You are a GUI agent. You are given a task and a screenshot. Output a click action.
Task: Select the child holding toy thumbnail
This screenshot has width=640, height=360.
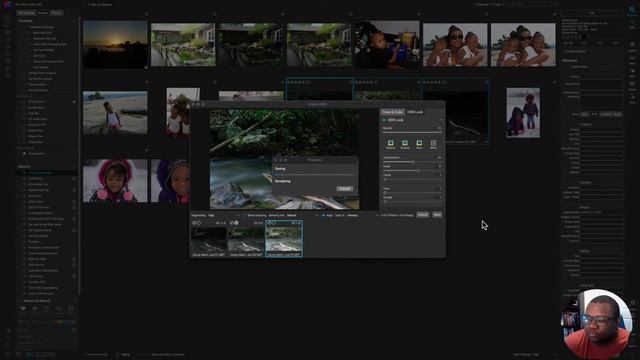click(x=387, y=44)
